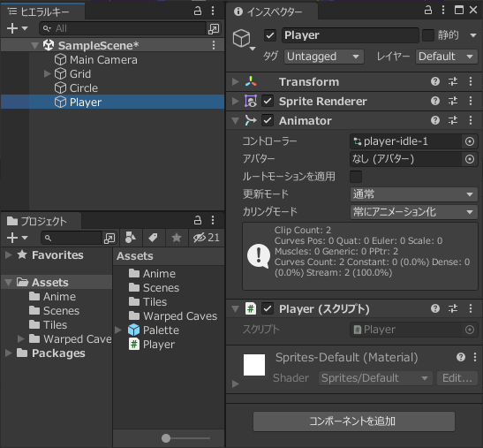Expand the Grid object in Hierarchy
The width and height of the screenshot is (483, 448).
click(47, 74)
